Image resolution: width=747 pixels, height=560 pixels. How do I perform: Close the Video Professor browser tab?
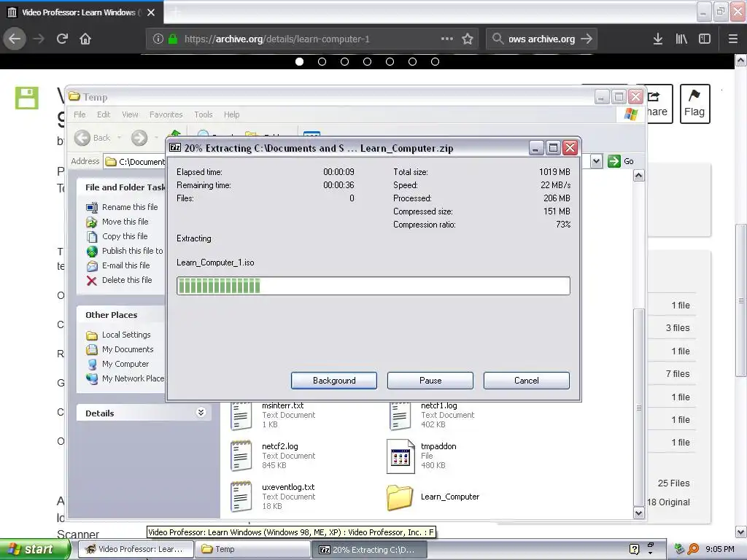151,12
